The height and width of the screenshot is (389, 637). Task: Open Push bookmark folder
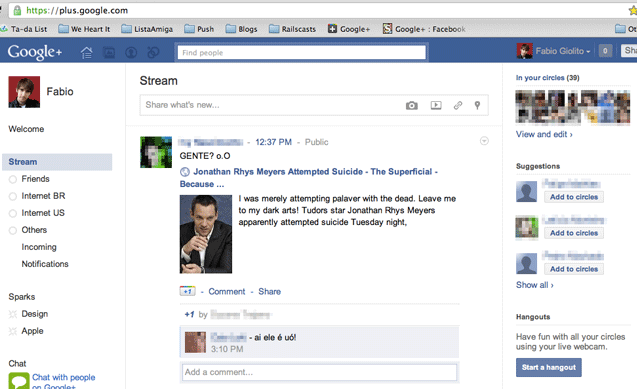199,29
